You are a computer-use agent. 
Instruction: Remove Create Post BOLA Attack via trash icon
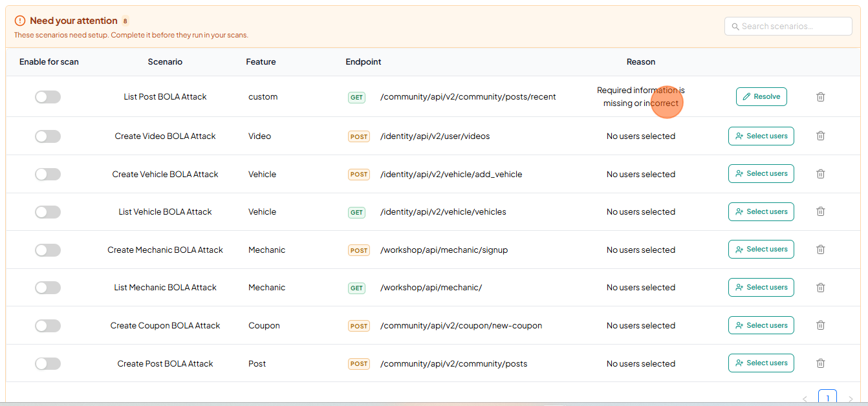820,363
